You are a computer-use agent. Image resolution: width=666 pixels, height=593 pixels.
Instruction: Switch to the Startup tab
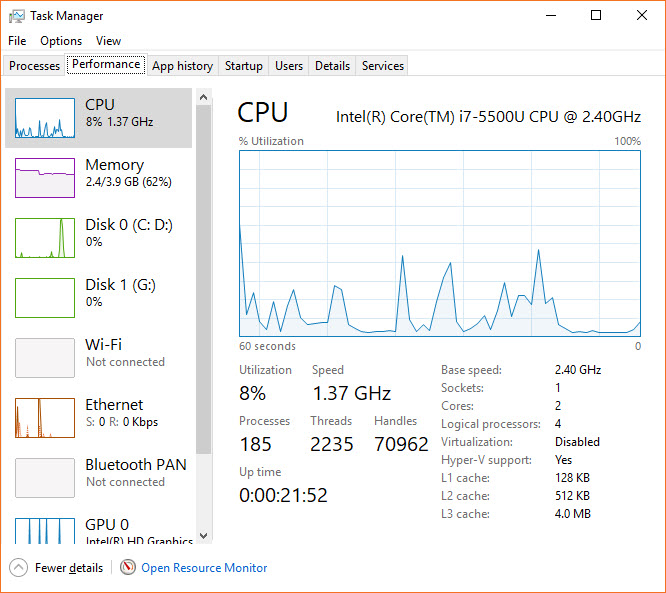(244, 66)
